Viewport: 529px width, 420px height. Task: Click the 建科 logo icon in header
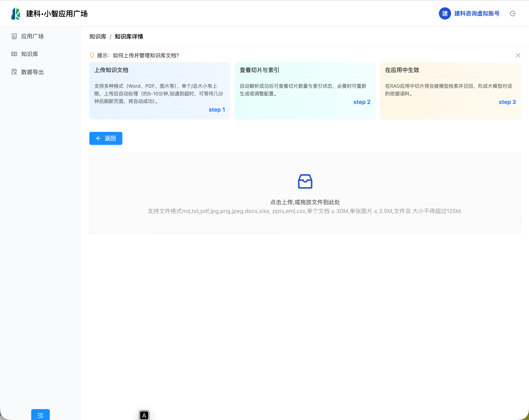16,13
